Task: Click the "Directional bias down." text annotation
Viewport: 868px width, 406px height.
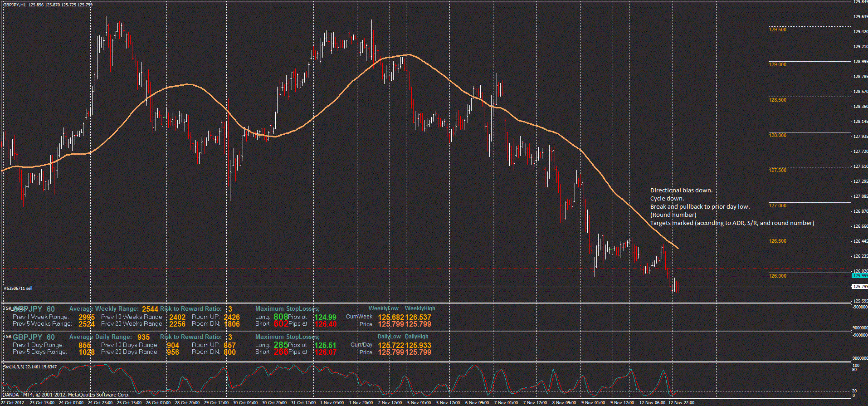Action: point(681,191)
